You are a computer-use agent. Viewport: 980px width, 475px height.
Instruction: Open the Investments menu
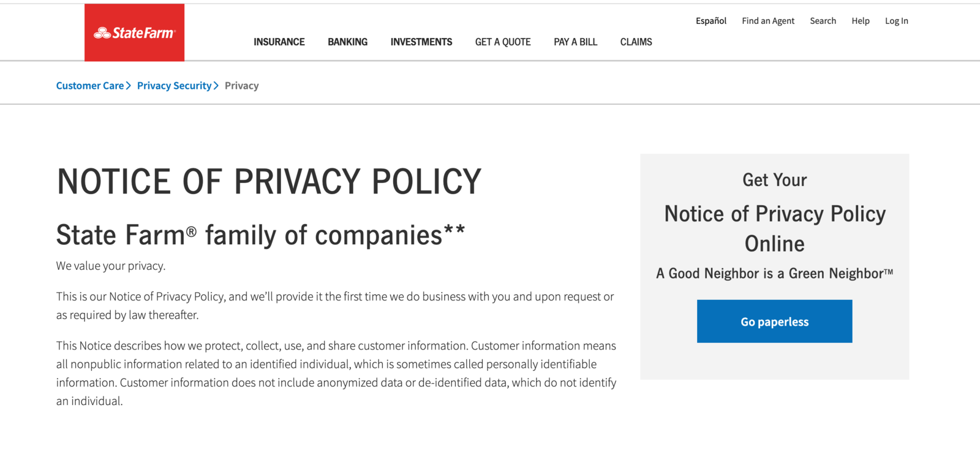(421, 42)
